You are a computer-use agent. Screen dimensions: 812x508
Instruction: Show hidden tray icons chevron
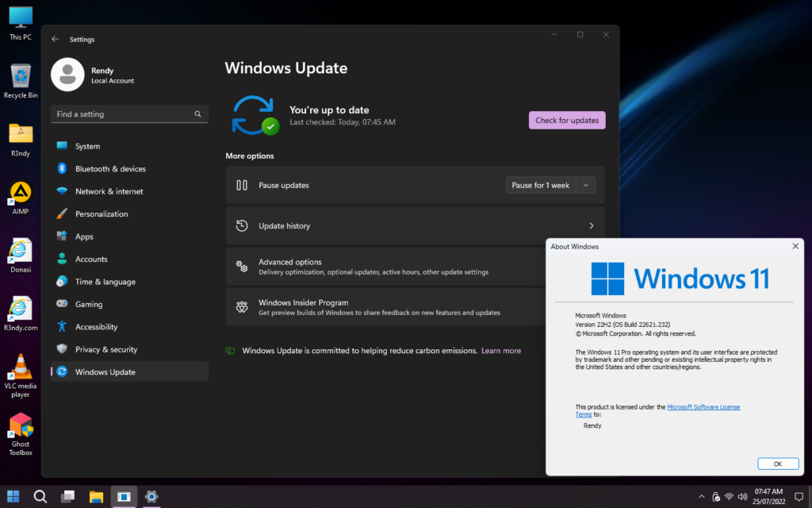coord(701,497)
